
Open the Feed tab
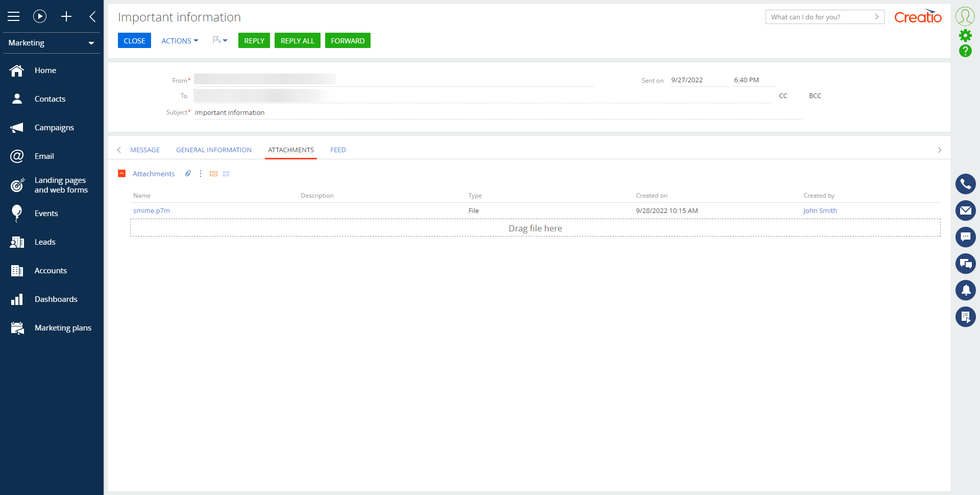(337, 150)
